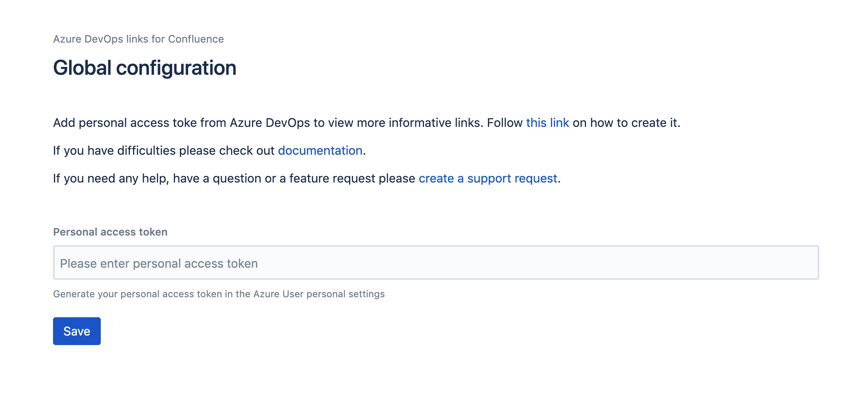
Task: Focus the Personal access token input field
Action: coord(435,262)
